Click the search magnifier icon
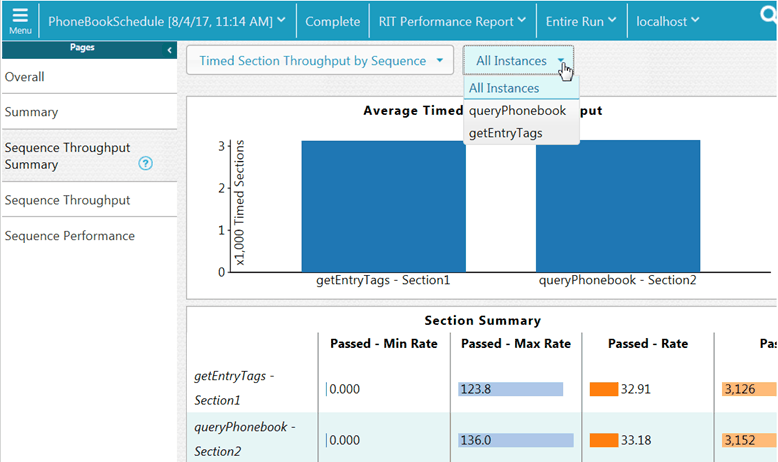This screenshot has width=778, height=462. tap(767, 14)
